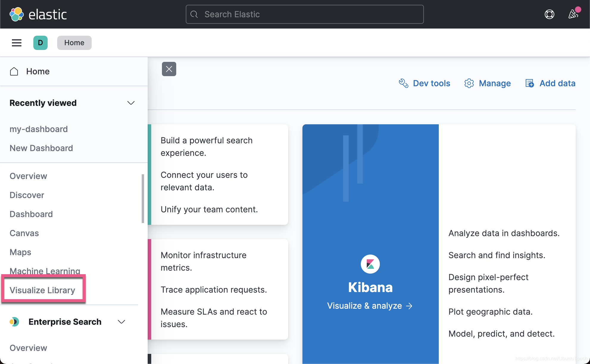Go to Discover in the sidebar

click(27, 195)
